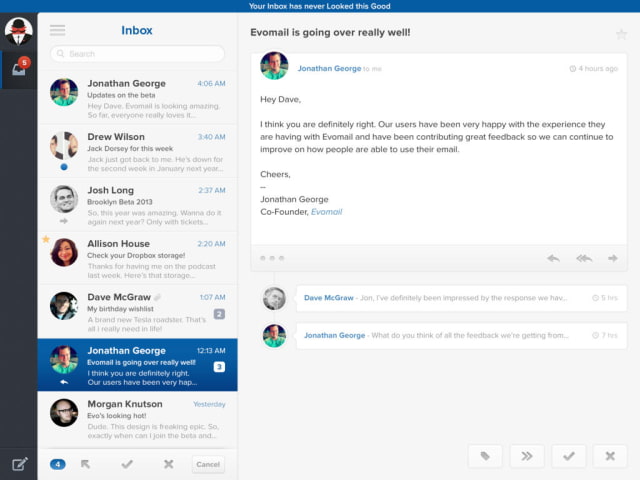
Task: Click the double-chevron move button
Action: [527, 456]
